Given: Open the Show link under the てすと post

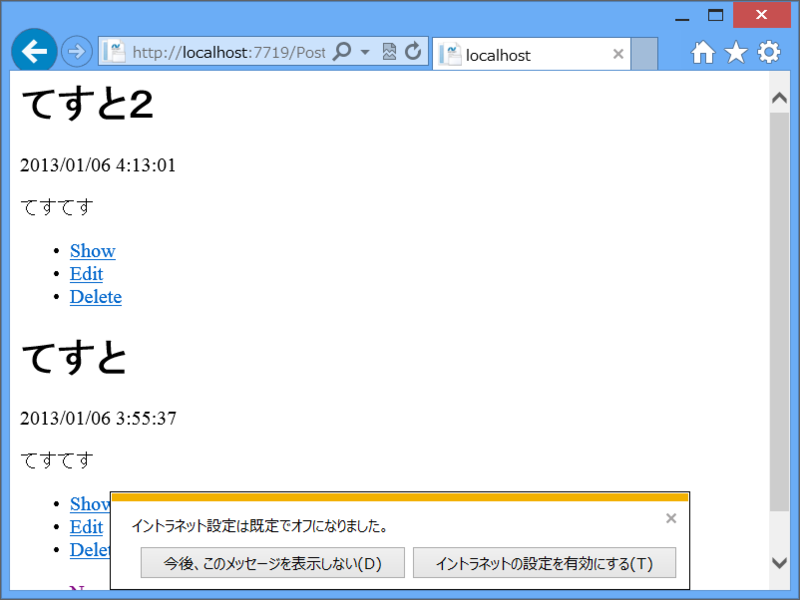Looking at the screenshot, I should (x=90, y=504).
